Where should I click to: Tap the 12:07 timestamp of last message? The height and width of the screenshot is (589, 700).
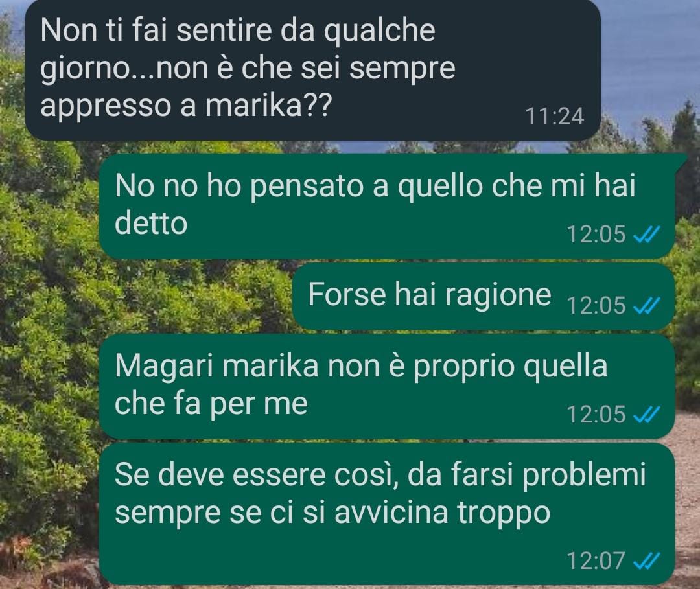click(x=596, y=561)
